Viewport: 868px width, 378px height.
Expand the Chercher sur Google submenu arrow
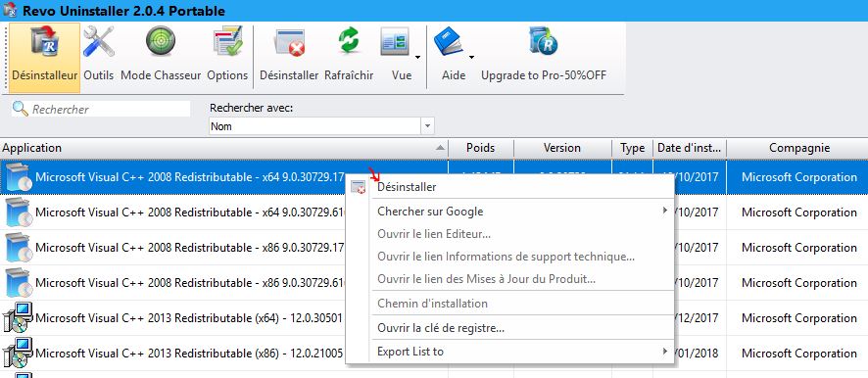coord(665,211)
